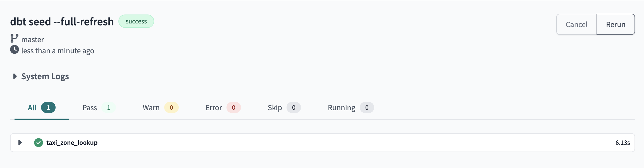Click the success status badge
This screenshot has width=644, height=168.
pyautogui.click(x=136, y=21)
